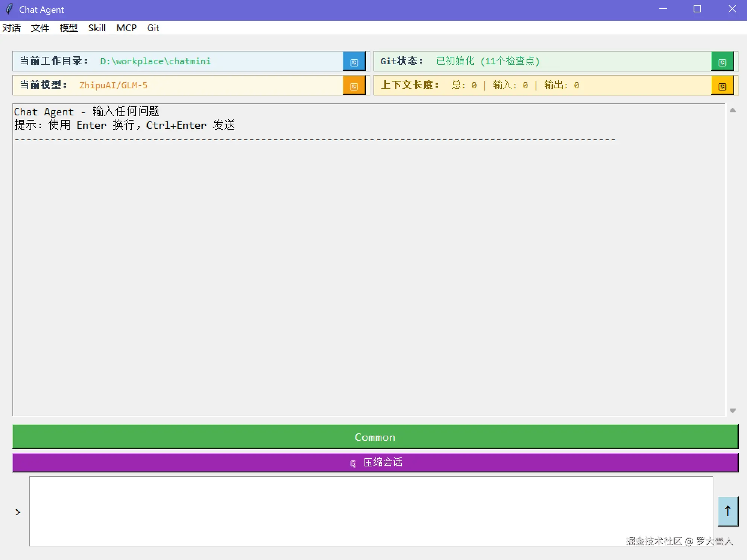Open the Git menu

[x=153, y=28]
